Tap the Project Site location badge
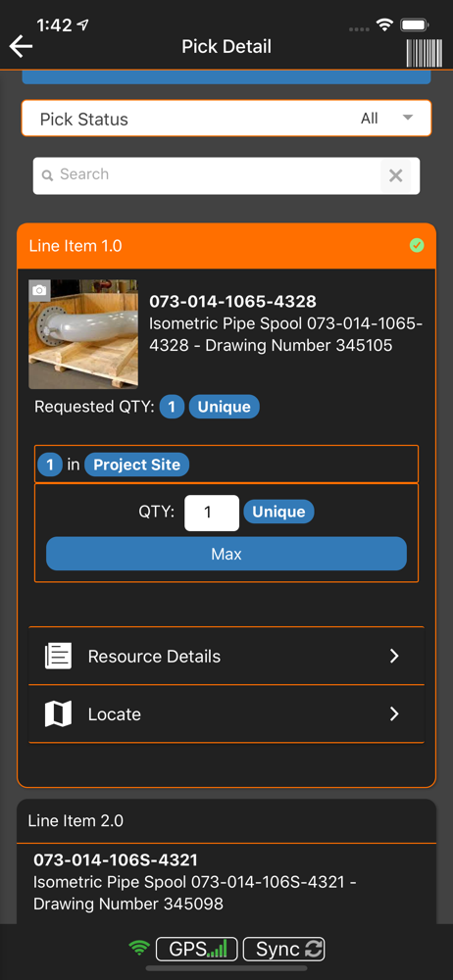453x980 pixels. tap(137, 465)
